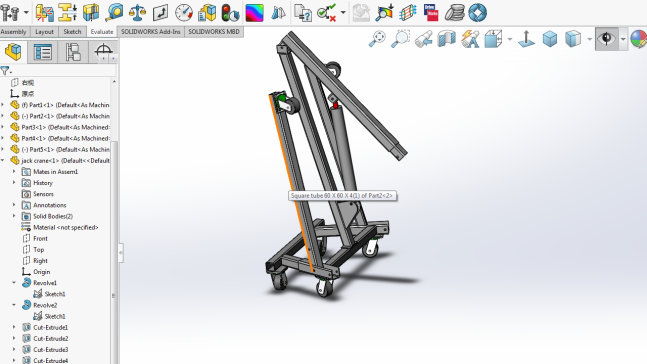This screenshot has height=364, width=647.
Task: Expand the Part1<1> tree node
Action: [2, 105]
